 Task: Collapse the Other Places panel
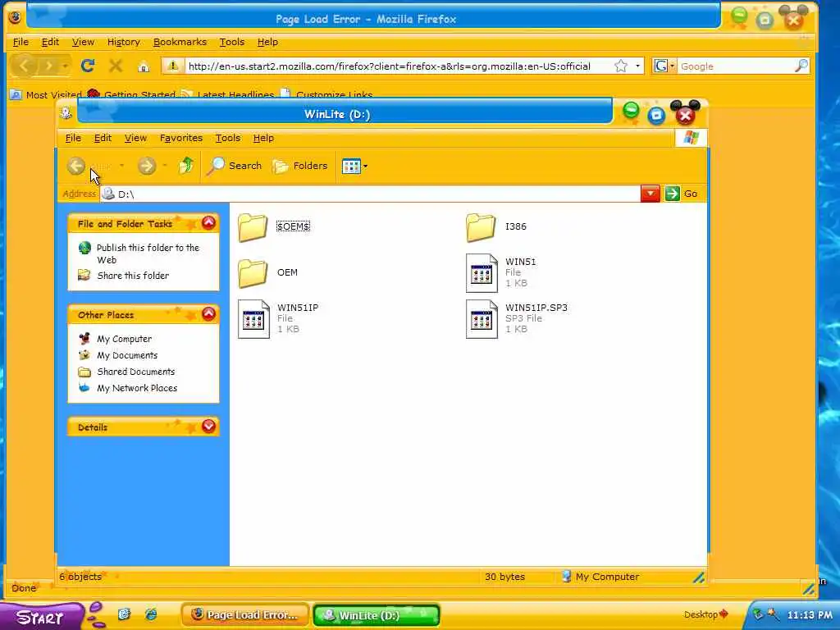click(208, 313)
